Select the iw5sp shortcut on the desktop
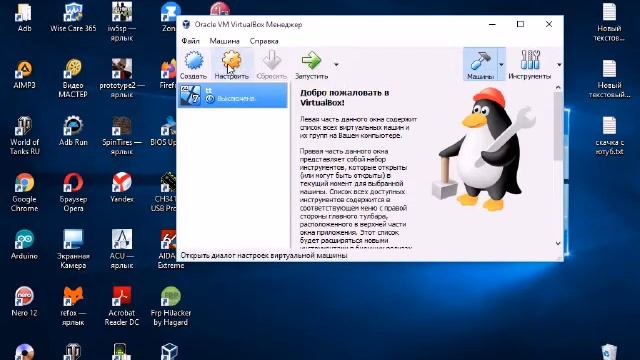Viewport: 640px width, 360px height. click(x=122, y=22)
